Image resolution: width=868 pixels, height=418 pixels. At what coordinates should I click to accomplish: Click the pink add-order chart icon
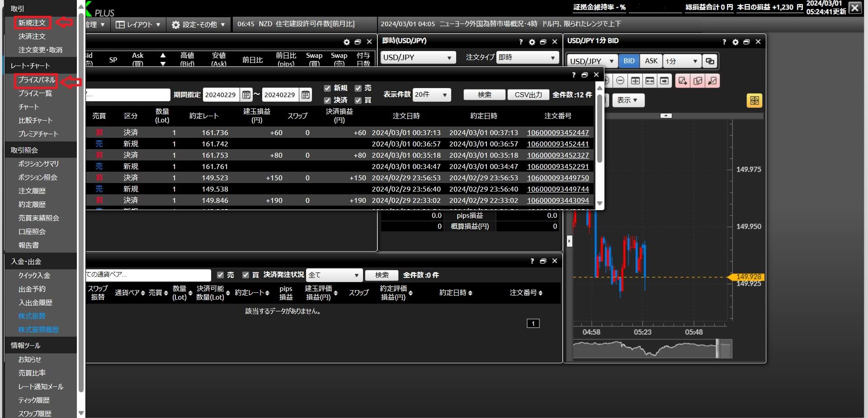pos(683,81)
